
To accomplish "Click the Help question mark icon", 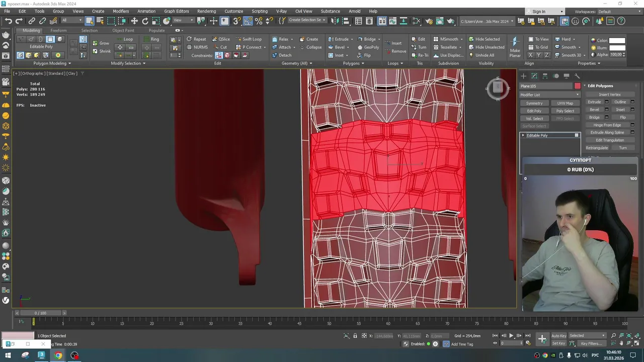I will 621,21.
